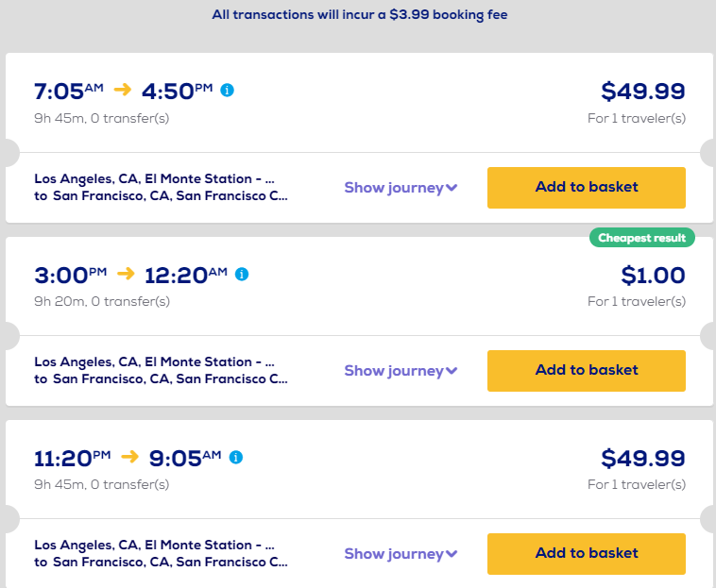Expand Show journey for 7:05AM trip
The width and height of the screenshot is (716, 588).
click(x=401, y=188)
